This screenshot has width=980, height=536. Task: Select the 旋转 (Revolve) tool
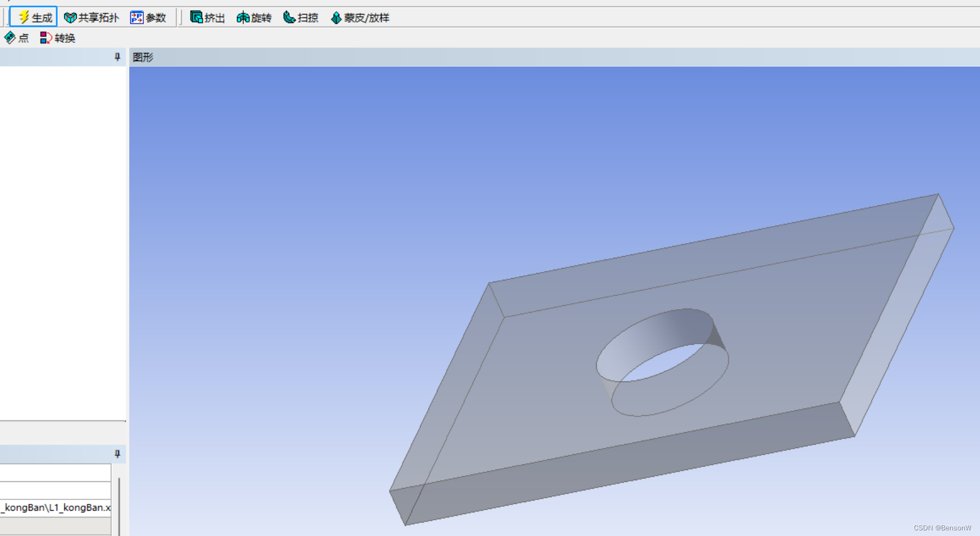(x=254, y=17)
